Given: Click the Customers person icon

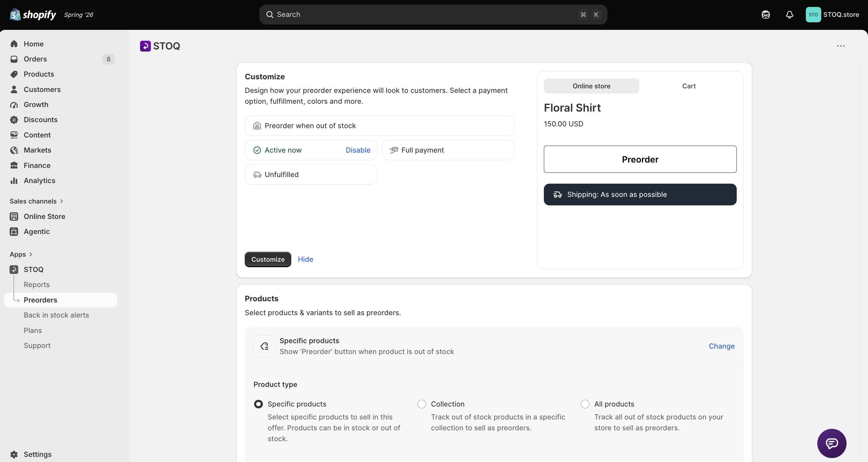Looking at the screenshot, I should tap(14, 89).
